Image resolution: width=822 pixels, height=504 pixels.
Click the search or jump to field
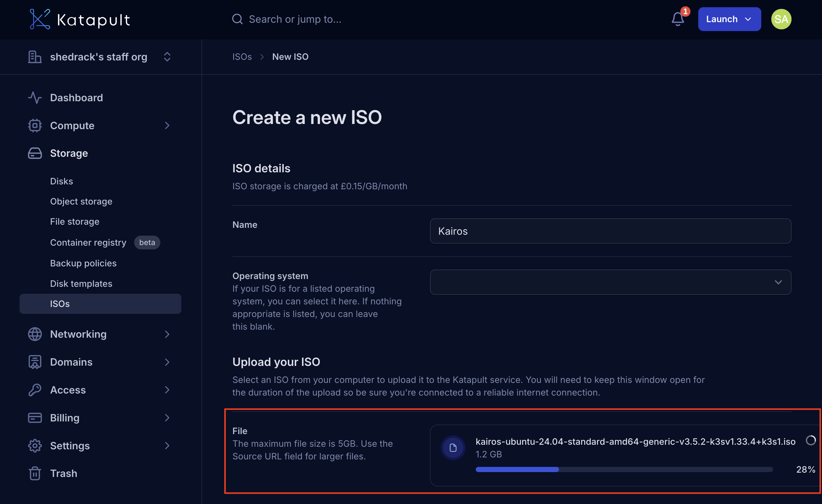click(295, 19)
